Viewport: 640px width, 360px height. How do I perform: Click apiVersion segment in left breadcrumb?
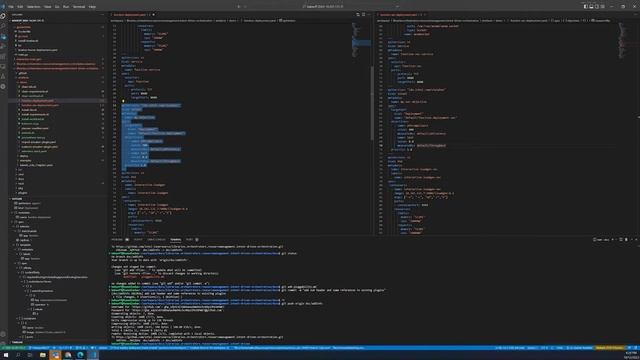288,20
